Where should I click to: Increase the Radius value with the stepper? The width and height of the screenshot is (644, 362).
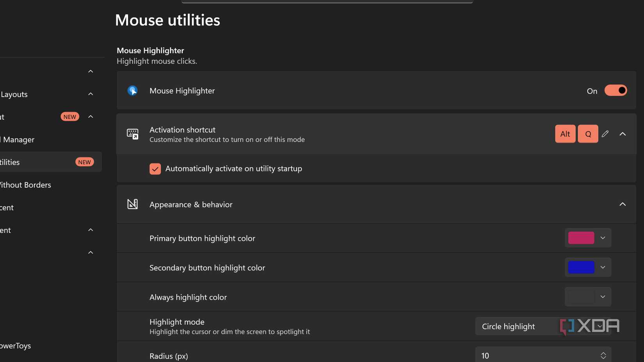tap(603, 353)
